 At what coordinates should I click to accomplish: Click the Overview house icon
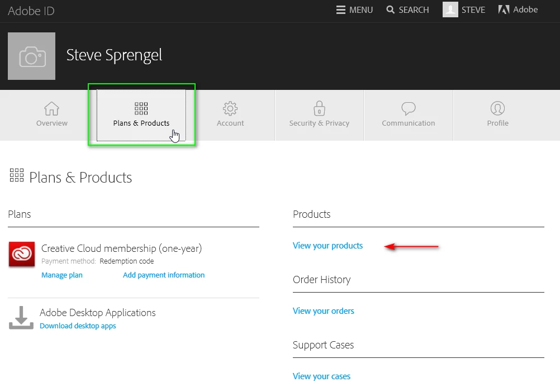[x=52, y=108]
